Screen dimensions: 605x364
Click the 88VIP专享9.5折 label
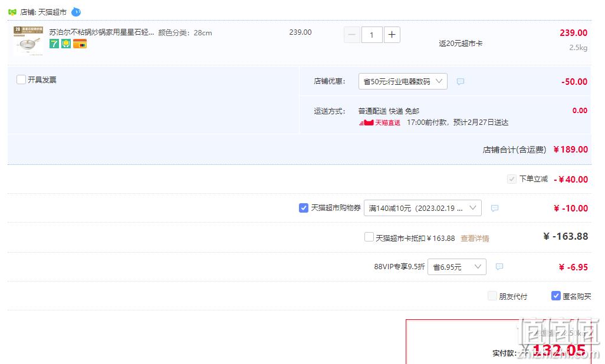(x=399, y=267)
